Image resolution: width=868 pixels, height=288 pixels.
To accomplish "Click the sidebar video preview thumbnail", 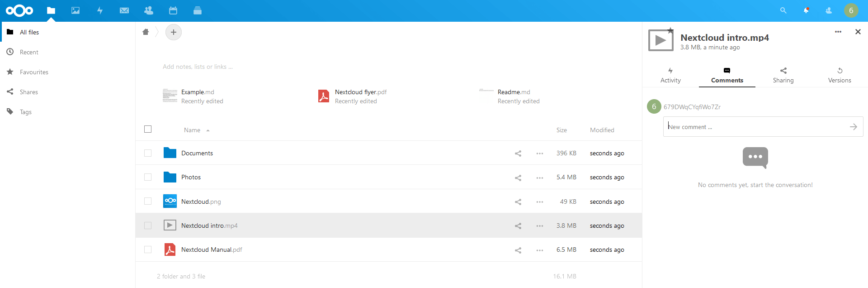I will 660,40.
